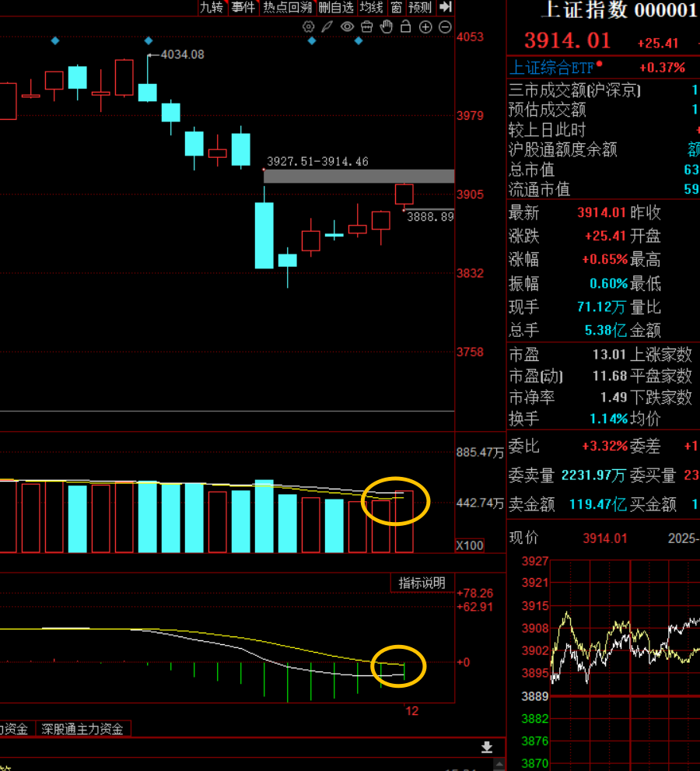The width and height of the screenshot is (700, 771).
Task: Zoom out with the minus circle icon
Action: pos(445,27)
